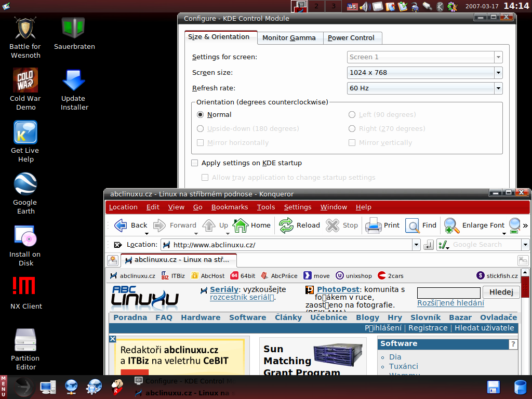Viewport: 532px width, 399px height.
Task: Click the Hledej search button on the page
Action: 501,292
